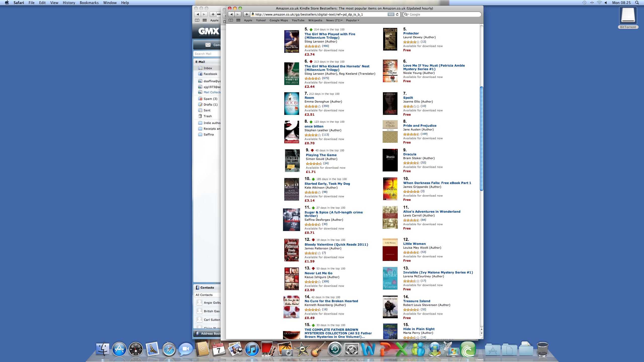Screen dimensions: 644x362
Task: Click the page vertical scrollbar thumb
Action: click(481, 138)
